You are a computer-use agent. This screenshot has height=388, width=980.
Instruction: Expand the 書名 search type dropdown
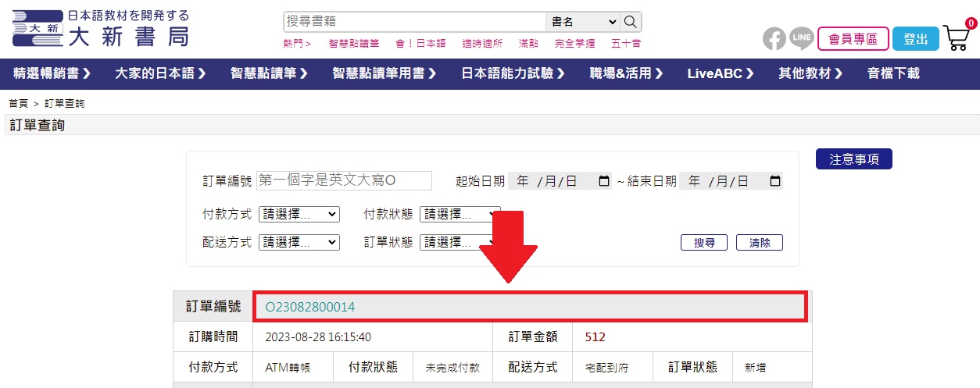coord(583,22)
